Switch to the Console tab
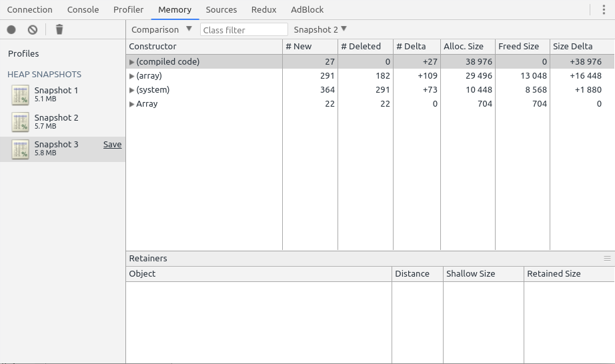This screenshot has height=364, width=615. [x=83, y=9]
